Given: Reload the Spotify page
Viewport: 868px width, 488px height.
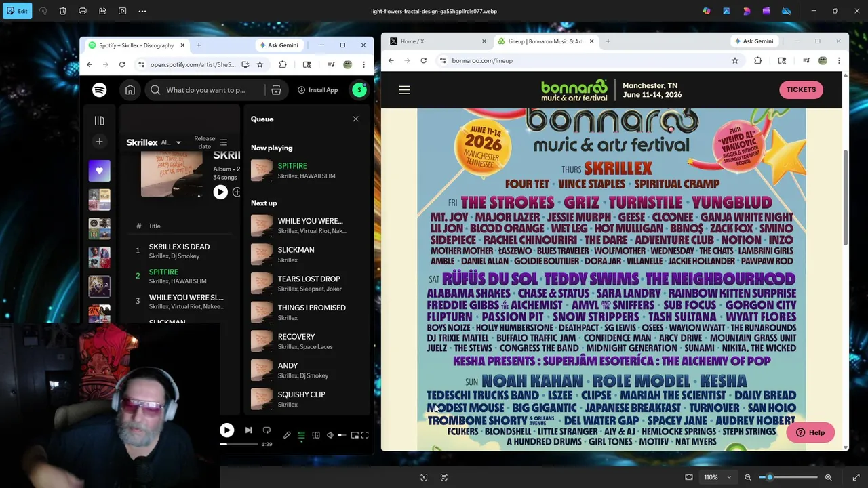Looking at the screenshot, I should pyautogui.click(x=122, y=64).
